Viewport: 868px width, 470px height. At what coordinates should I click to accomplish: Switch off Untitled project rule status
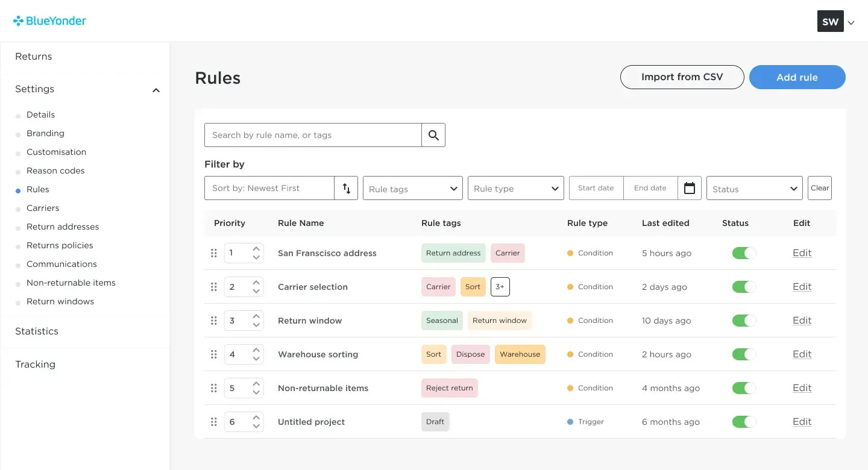tap(744, 422)
